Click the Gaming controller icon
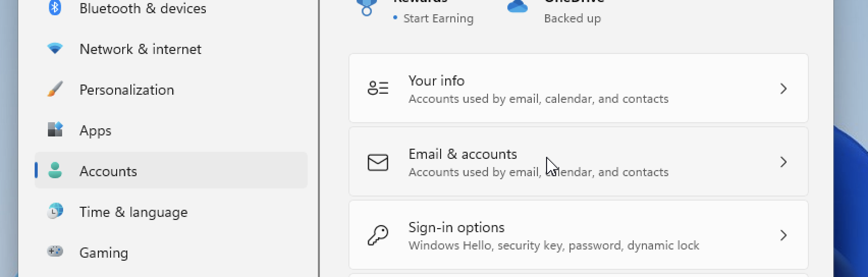Image resolution: width=868 pixels, height=277 pixels. 55,251
